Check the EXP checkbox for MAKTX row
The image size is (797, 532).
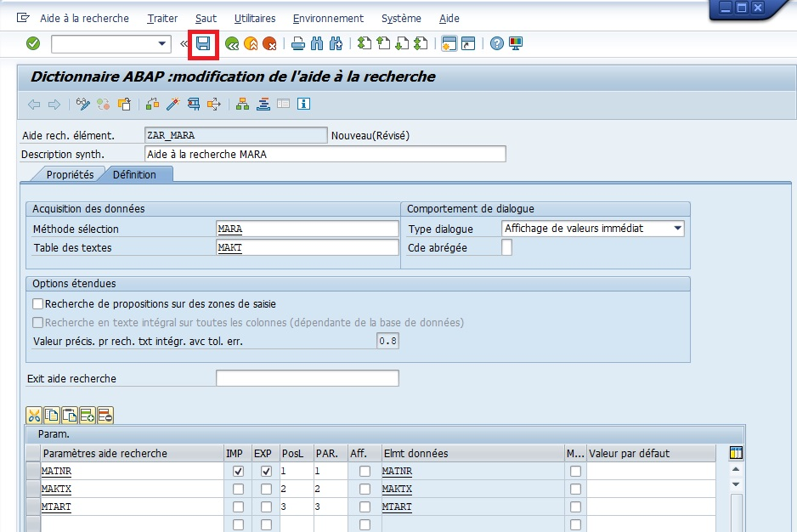[x=266, y=490]
